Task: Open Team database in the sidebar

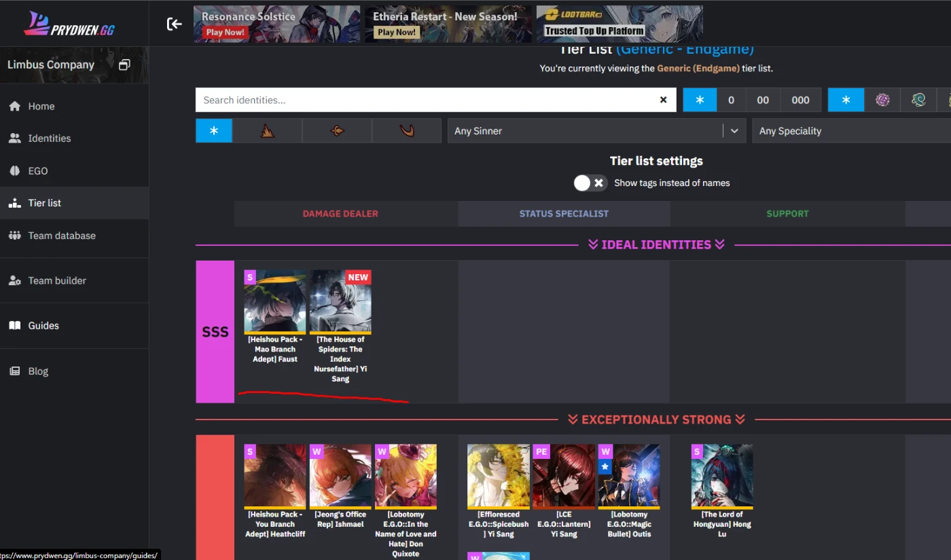Action: tap(62, 236)
